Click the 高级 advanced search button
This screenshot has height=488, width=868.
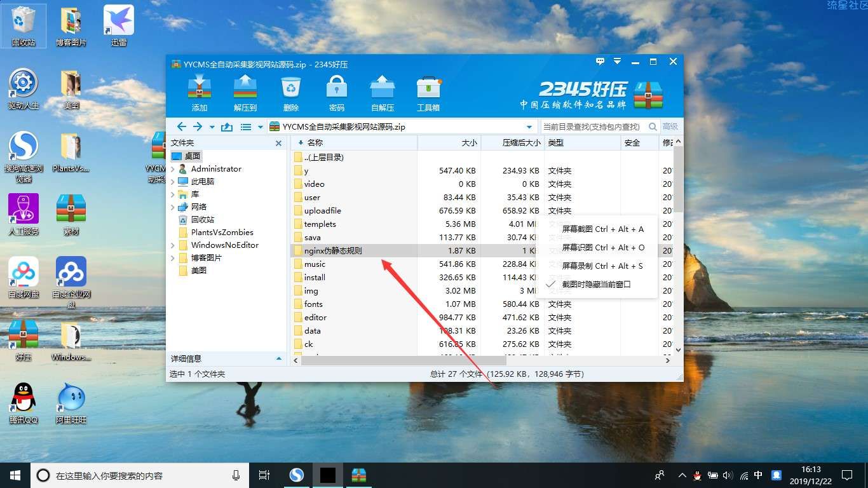[x=670, y=126]
